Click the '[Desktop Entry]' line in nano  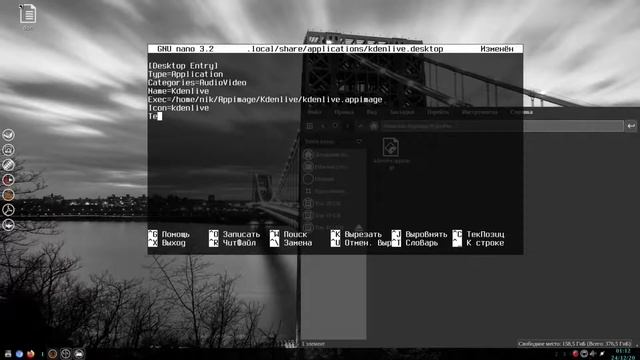[183, 66]
